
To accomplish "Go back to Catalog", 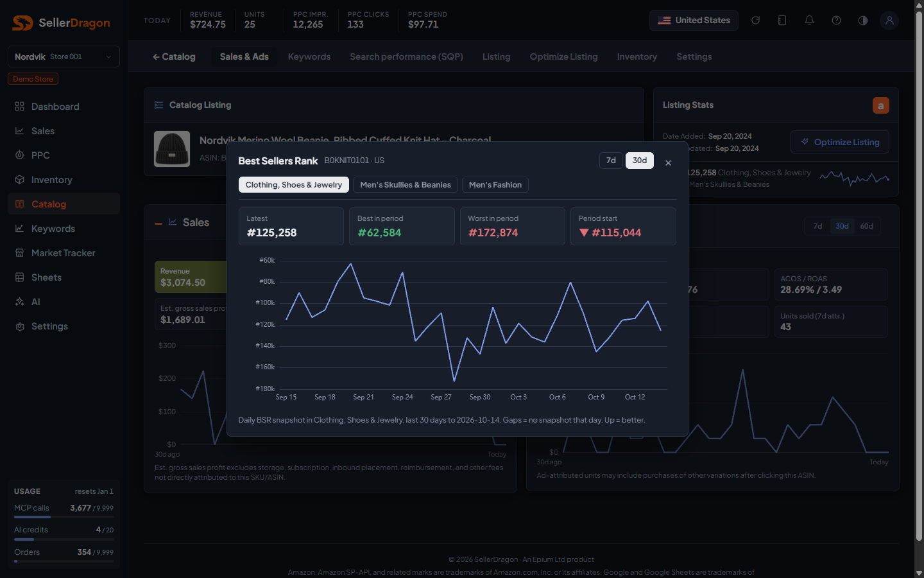I will 174,57.
